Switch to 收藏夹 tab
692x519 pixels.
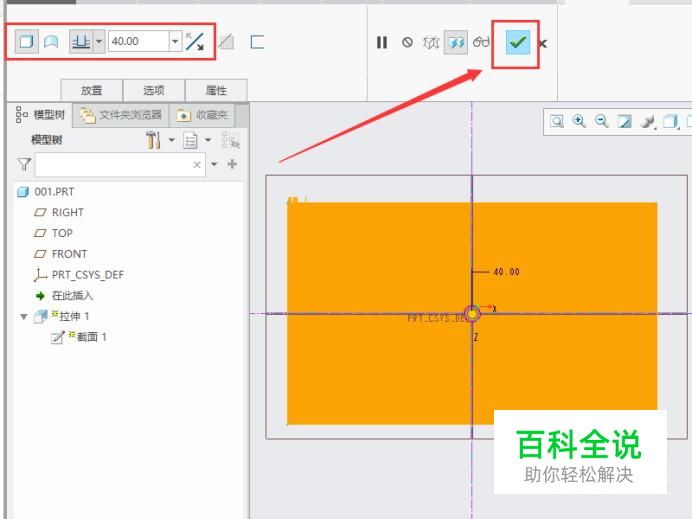click(x=203, y=115)
